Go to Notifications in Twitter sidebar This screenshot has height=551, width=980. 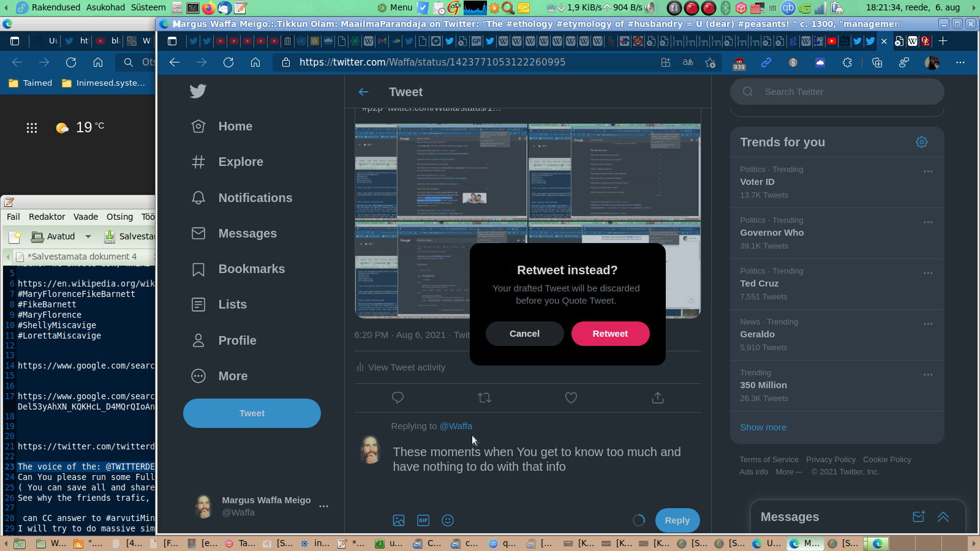242,198
